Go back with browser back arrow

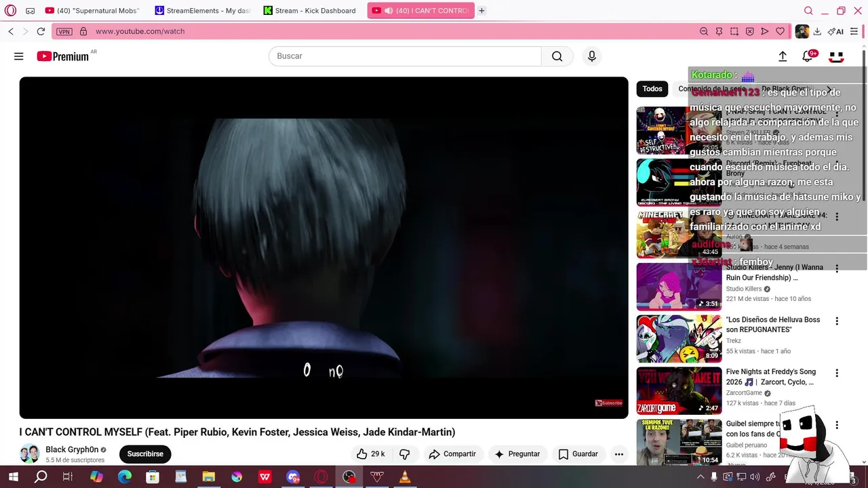pyautogui.click(x=11, y=31)
